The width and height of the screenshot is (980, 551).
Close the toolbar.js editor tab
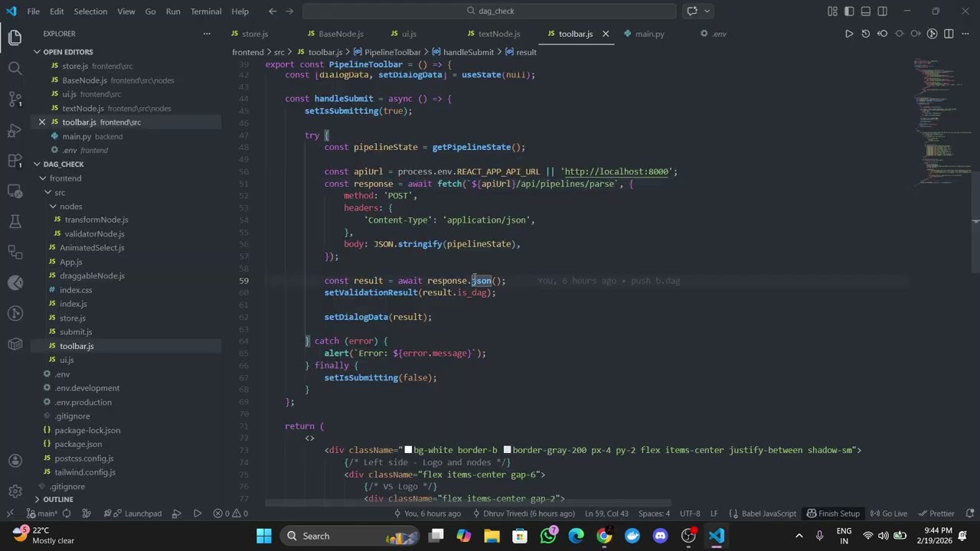tap(606, 34)
